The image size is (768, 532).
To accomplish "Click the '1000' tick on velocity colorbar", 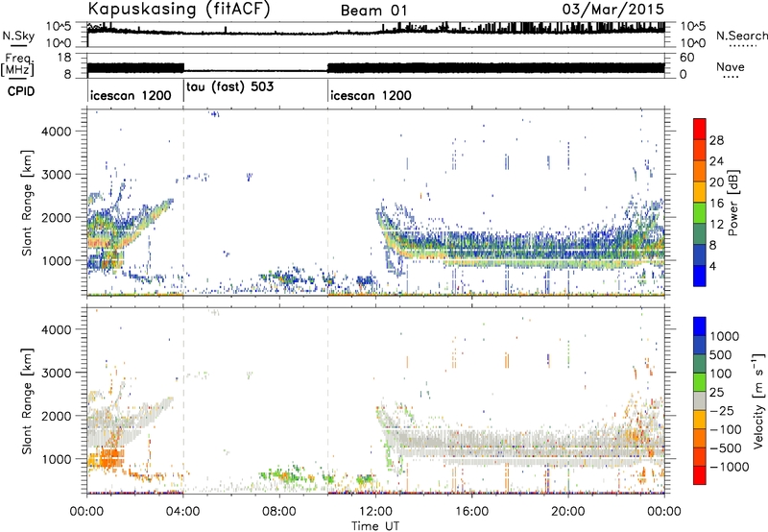I will [x=725, y=336].
